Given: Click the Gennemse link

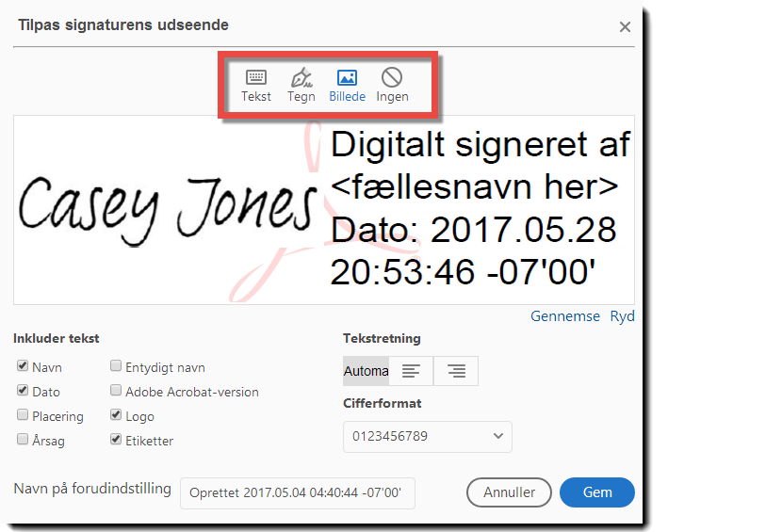Looking at the screenshot, I should 565,316.
